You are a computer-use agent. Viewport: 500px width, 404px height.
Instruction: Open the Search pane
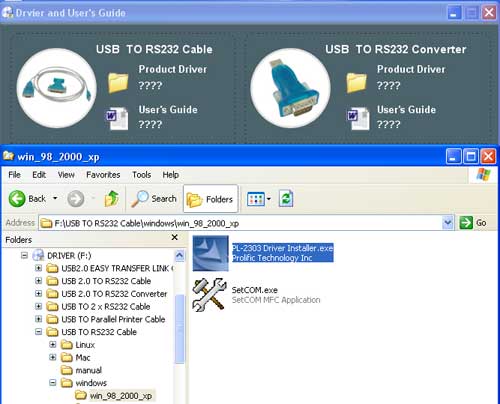(154, 199)
